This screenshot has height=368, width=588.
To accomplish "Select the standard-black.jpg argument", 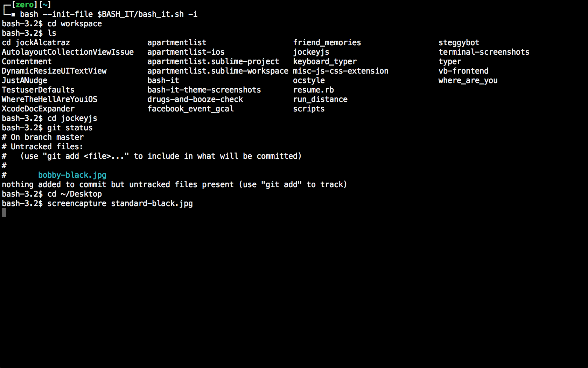I will click(x=152, y=203).
